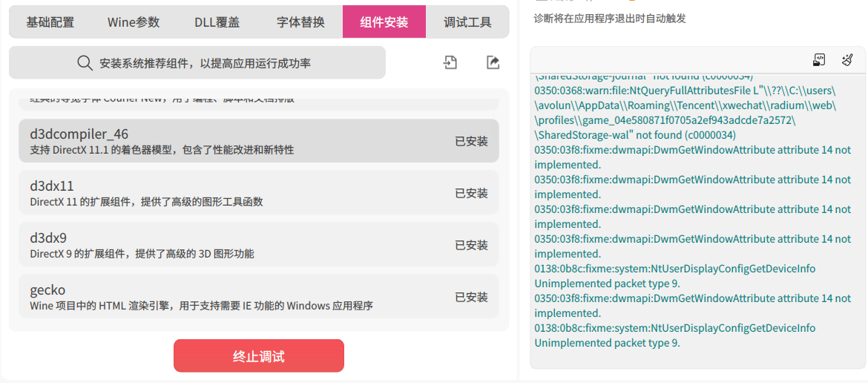Click the DirectX 11.1 shader description text

pyautogui.click(x=162, y=150)
